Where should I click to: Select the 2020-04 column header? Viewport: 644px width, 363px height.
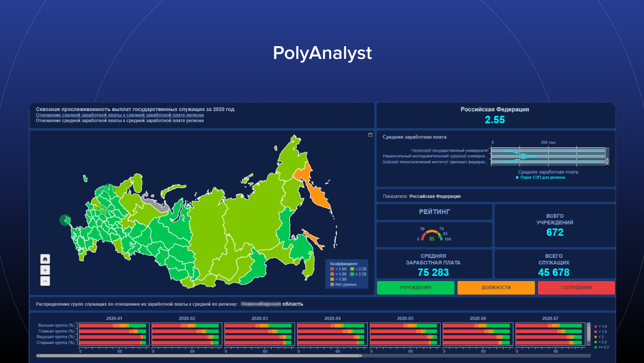pyautogui.click(x=332, y=318)
